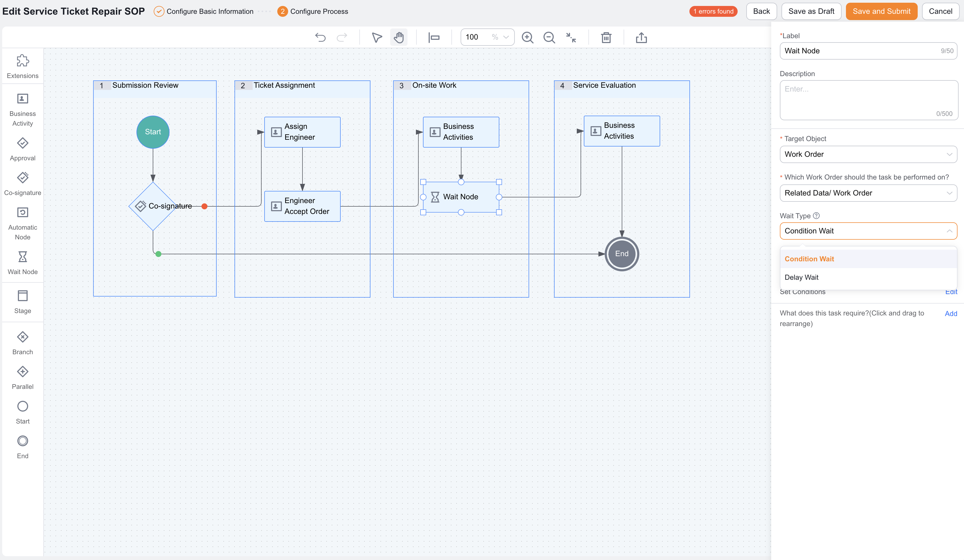Pick Approval node from palette
This screenshot has width=964, height=560.
22,149
